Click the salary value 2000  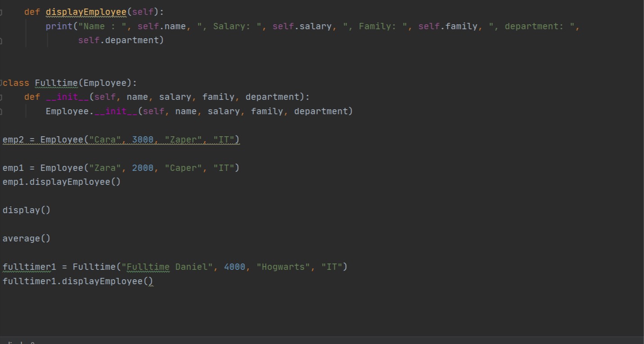[143, 168]
